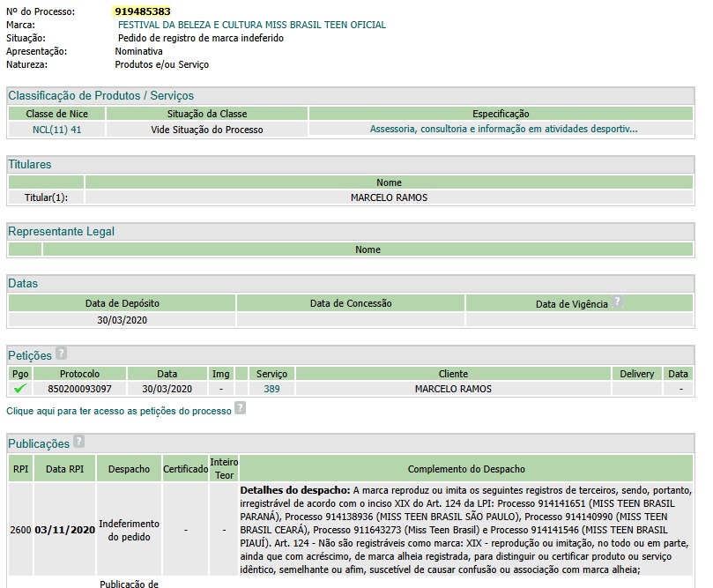Click the 'Despacho' column header
Image resolution: width=713 pixels, height=588 pixels.
point(130,469)
